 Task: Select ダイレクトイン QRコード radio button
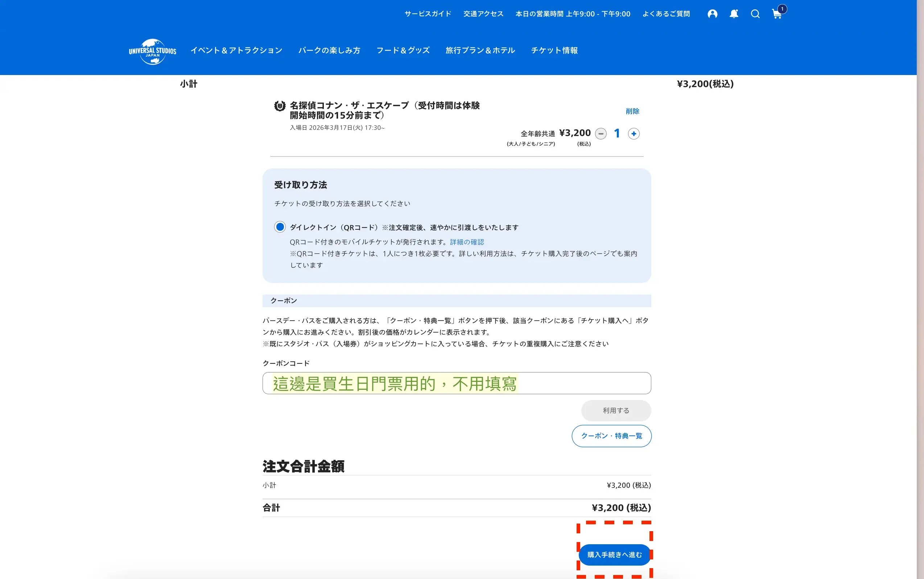[280, 227]
